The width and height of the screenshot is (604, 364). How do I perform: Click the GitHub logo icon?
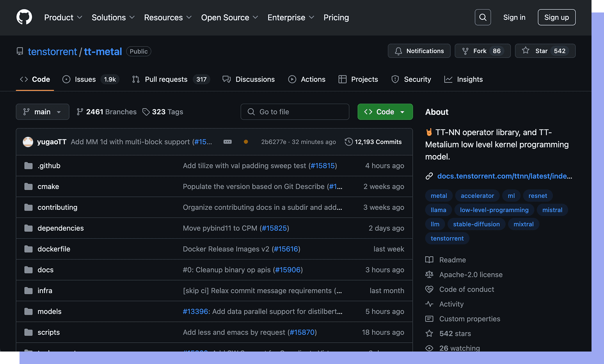24,18
